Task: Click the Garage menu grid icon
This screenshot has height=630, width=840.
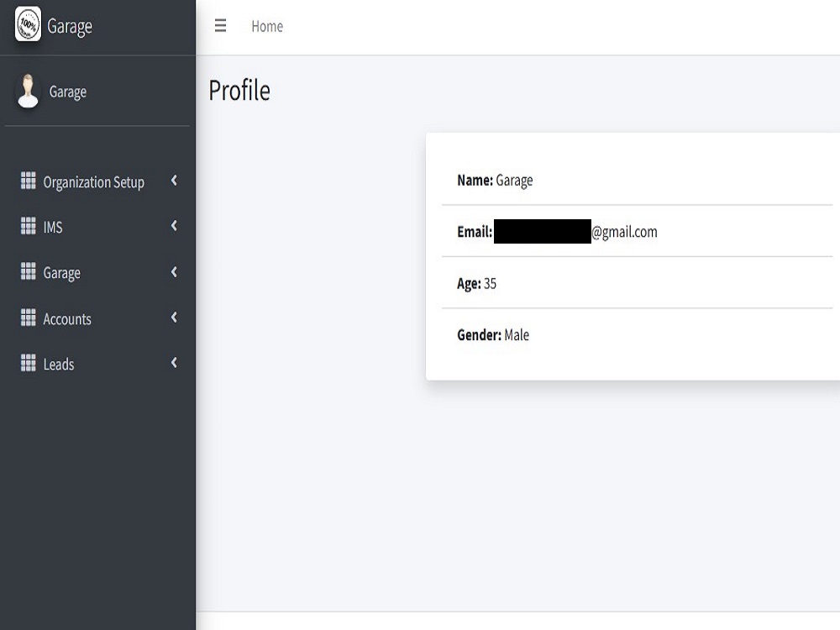Action: coord(29,271)
